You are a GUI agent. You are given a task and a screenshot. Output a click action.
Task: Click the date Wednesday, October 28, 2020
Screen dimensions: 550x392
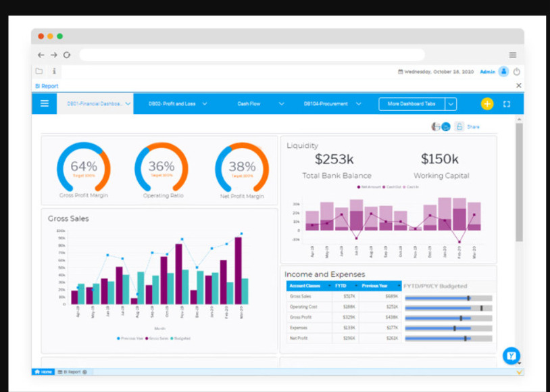coord(439,72)
